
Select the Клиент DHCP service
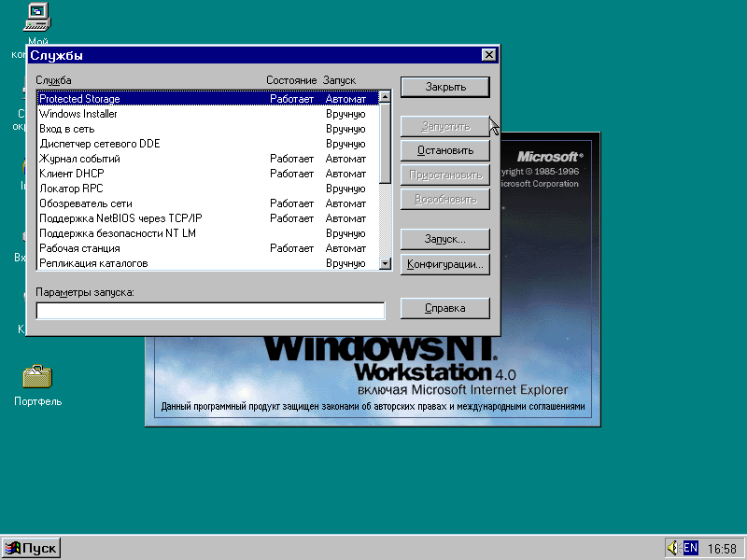coord(207,174)
